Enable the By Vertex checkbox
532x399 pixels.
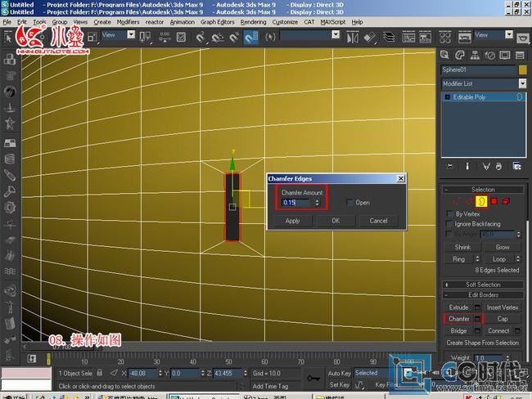[x=449, y=214]
